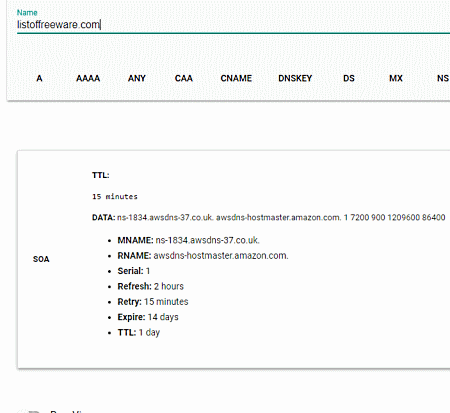Click the DATA line with the full SOA record
Image resolution: width=450 pixels, height=413 pixels.
click(269, 217)
